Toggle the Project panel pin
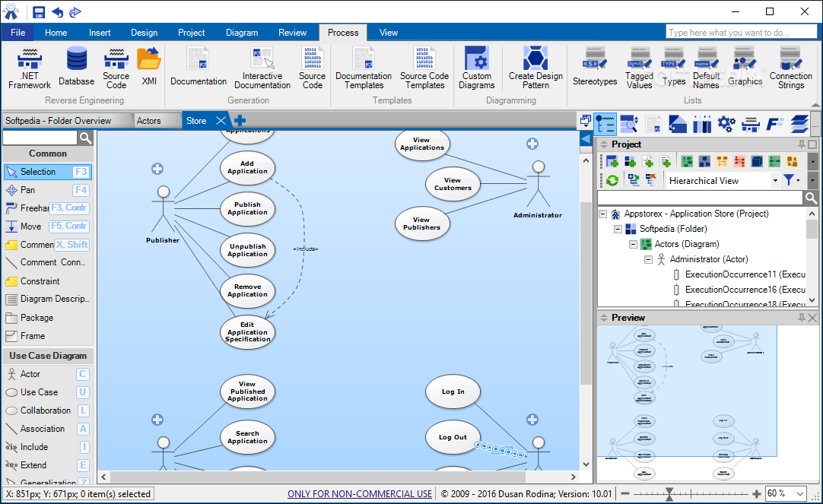823x504 pixels. pyautogui.click(x=802, y=144)
